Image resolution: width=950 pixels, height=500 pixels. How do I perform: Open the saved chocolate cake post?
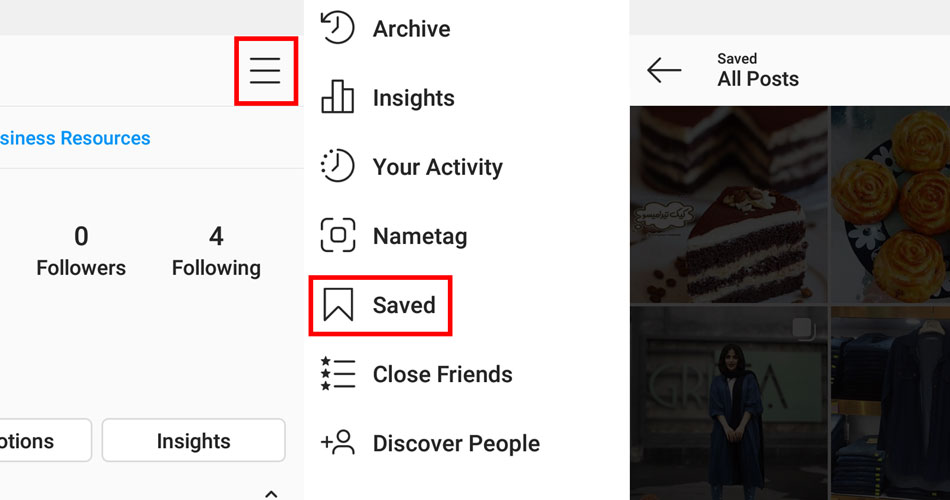pos(729,205)
